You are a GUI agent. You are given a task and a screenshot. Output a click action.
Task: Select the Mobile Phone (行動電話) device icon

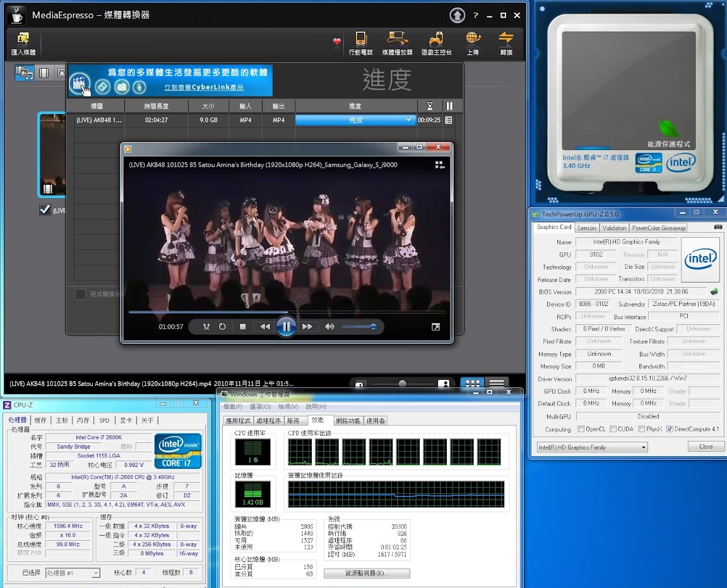[361, 44]
